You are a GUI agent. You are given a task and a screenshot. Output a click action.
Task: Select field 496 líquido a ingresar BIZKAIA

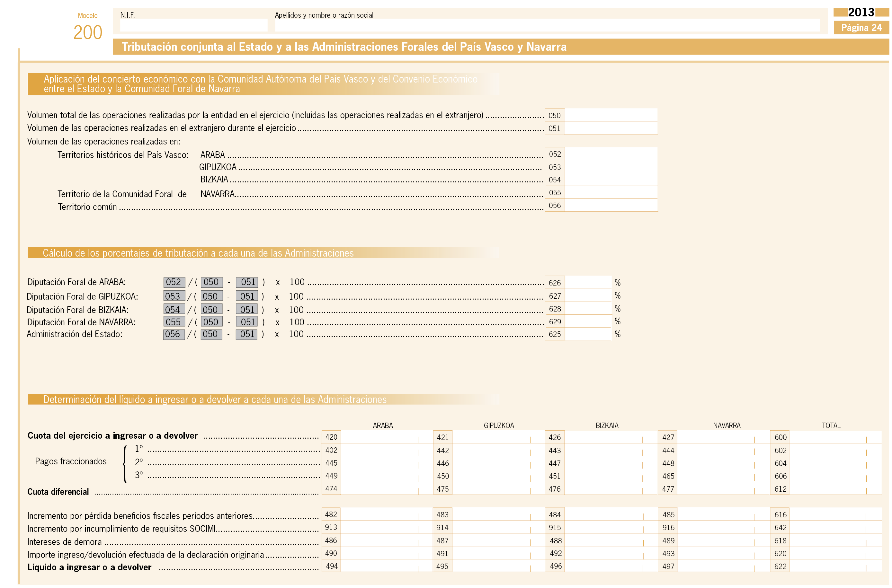coord(611,566)
